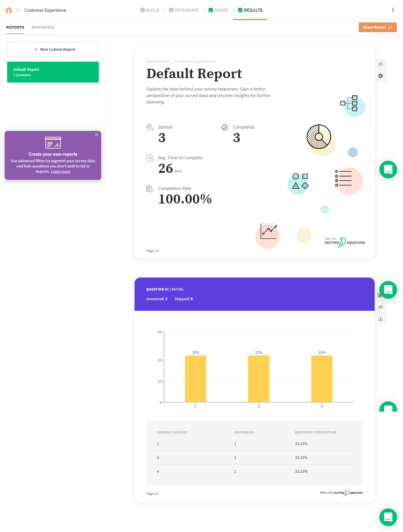This screenshot has height=532, width=403.
Task: Switch to the RESPONSES tab
Action: 43,27
